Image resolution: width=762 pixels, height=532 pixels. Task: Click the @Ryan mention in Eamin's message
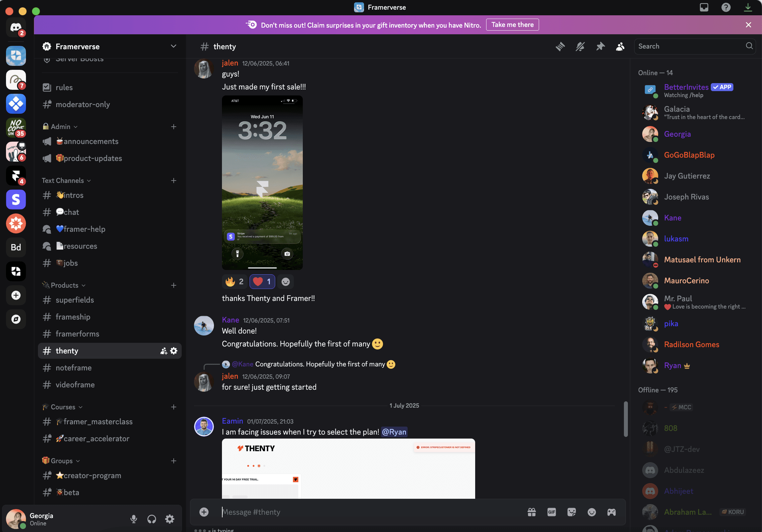(394, 432)
